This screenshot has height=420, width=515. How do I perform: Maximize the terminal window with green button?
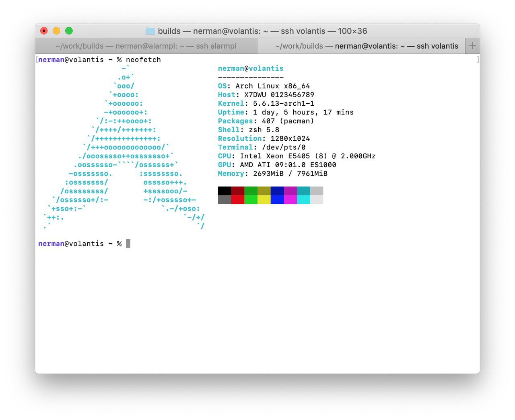point(69,31)
